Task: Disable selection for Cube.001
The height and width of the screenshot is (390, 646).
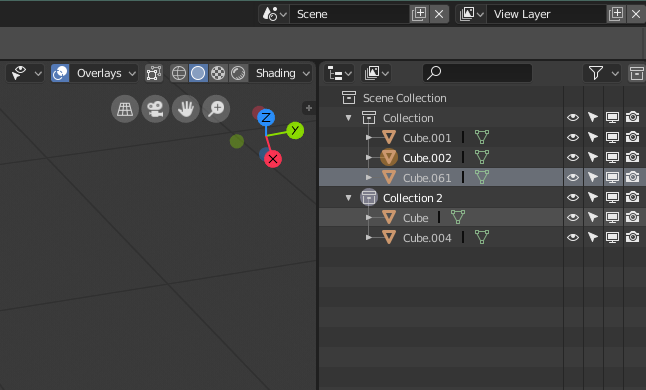Action: click(593, 137)
